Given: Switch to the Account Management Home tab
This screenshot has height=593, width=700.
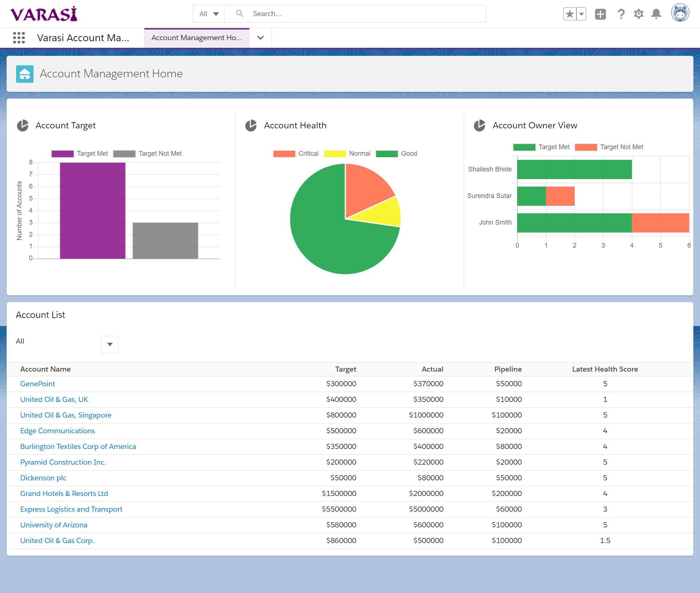Looking at the screenshot, I should [197, 38].
